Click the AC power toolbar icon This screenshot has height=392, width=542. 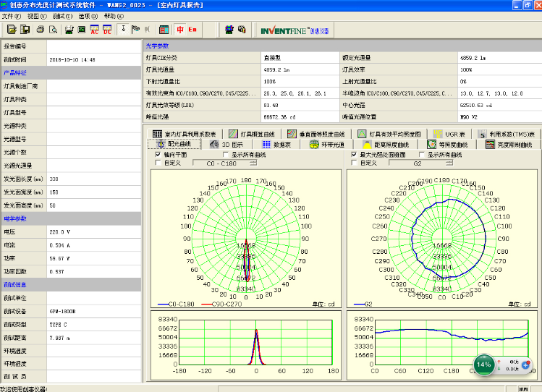pyautogui.click(x=94, y=30)
